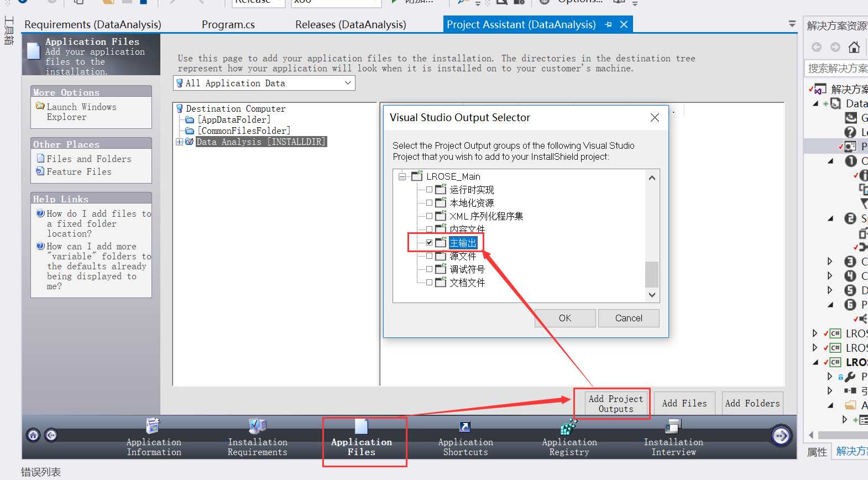Expand solution node 4 in Solution Explorer
The height and width of the screenshot is (480, 868).
(x=830, y=275)
